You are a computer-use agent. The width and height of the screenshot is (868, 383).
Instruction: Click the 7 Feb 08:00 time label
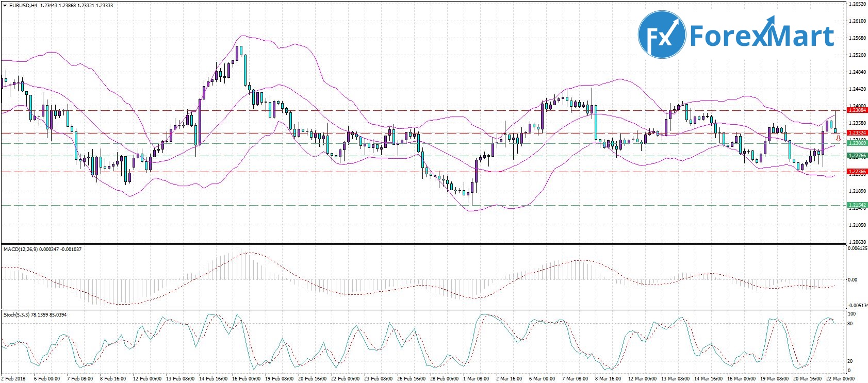(80, 379)
